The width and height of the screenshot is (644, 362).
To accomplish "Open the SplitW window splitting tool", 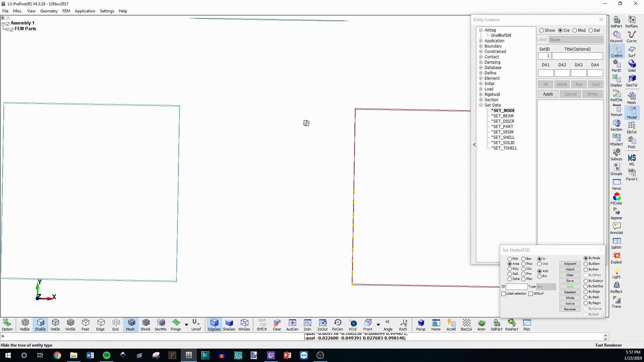I will click(616, 242).
